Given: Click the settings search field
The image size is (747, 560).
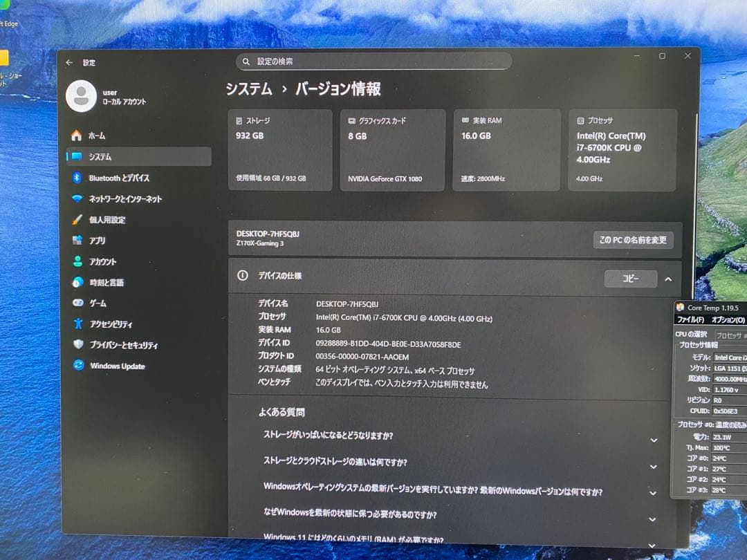Looking at the screenshot, I should click(x=374, y=62).
